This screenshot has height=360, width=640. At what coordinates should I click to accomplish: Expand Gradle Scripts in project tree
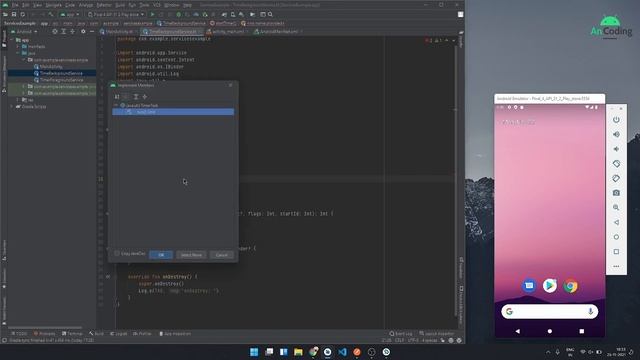point(12,107)
